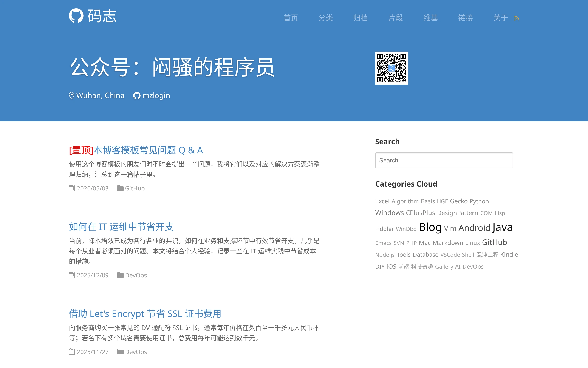Click the GitHub icon next to mzlogin

[x=137, y=96]
